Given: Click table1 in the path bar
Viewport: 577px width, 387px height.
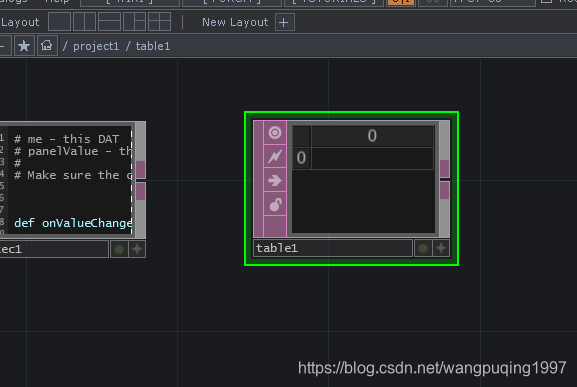Looking at the screenshot, I should coord(153,46).
